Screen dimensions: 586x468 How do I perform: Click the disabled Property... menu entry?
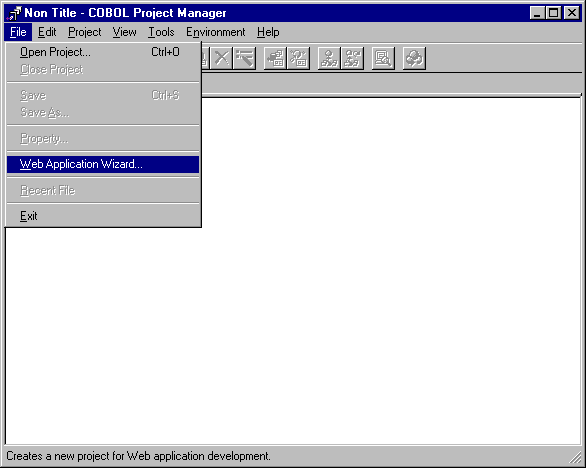103,139
